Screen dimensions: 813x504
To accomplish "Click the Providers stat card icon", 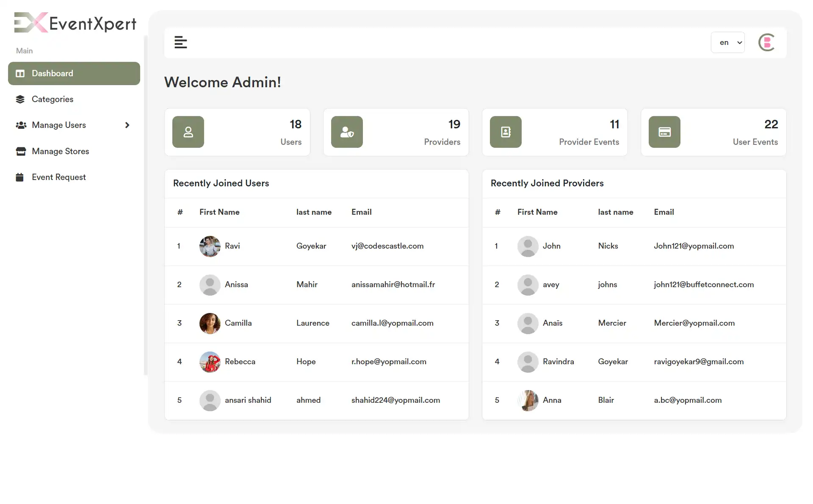I will (346, 132).
